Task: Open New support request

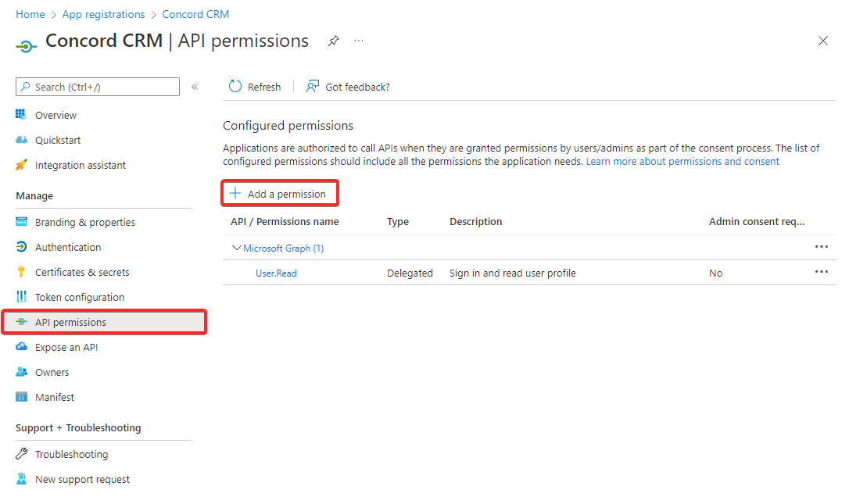Action: tap(81, 479)
